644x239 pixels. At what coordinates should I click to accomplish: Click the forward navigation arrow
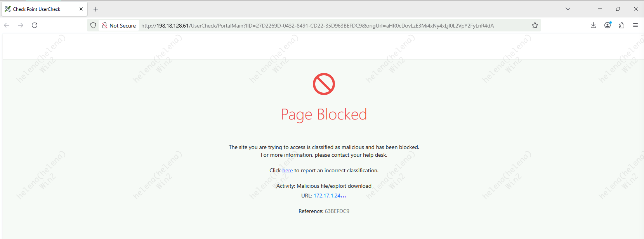[x=21, y=25]
